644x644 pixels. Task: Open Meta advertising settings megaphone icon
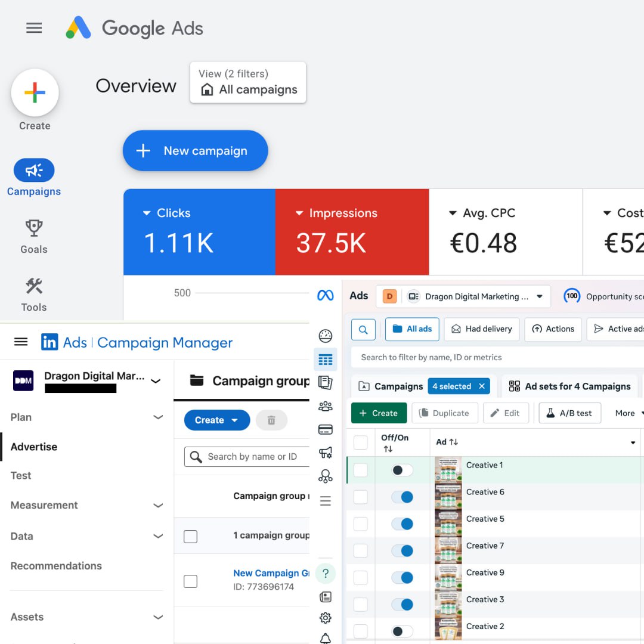coord(326,453)
